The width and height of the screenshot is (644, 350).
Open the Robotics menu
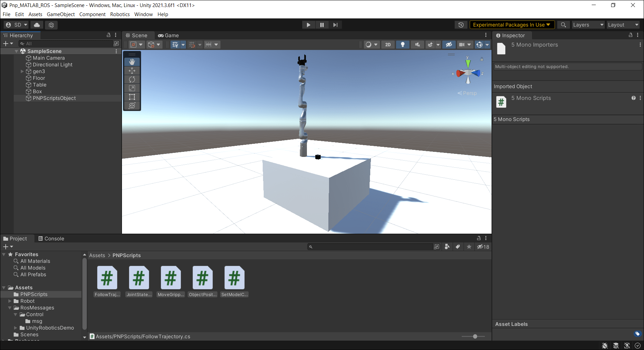(x=120, y=14)
